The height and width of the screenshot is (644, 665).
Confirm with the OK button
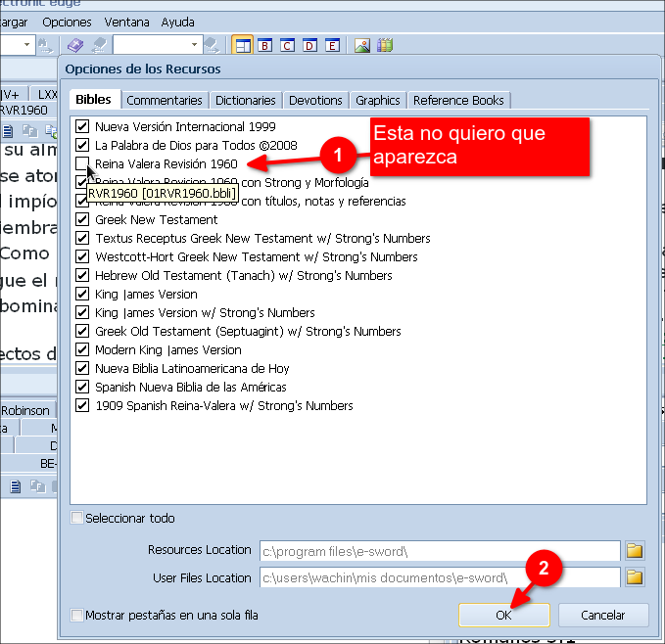coord(503,615)
